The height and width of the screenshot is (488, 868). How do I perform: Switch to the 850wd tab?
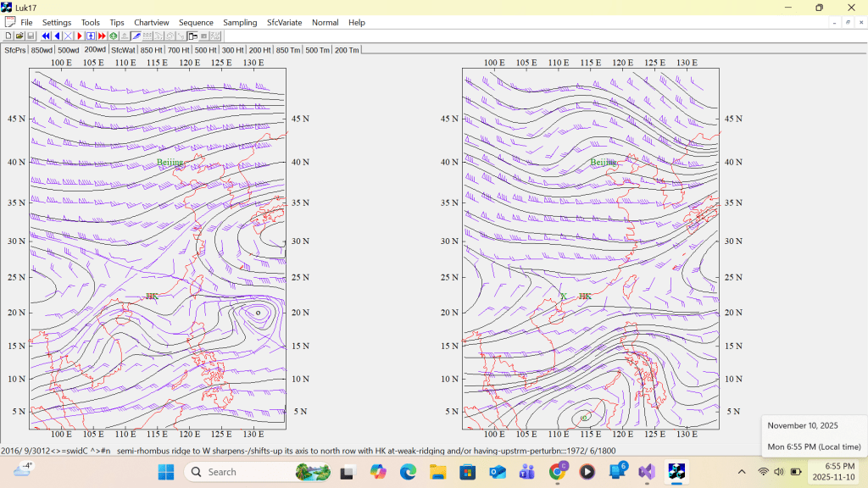(42, 50)
